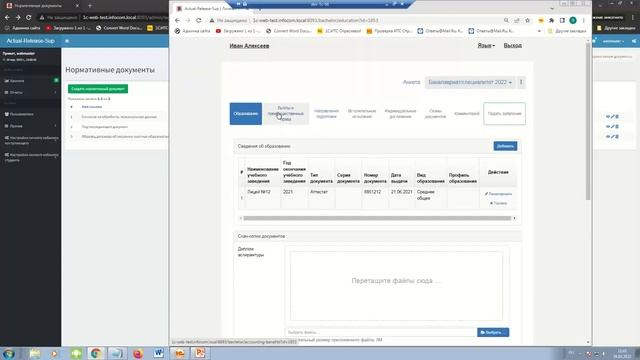This screenshot has width=640, height=360.
Task: Go back in the front Chrome window
Action: tap(177, 20)
